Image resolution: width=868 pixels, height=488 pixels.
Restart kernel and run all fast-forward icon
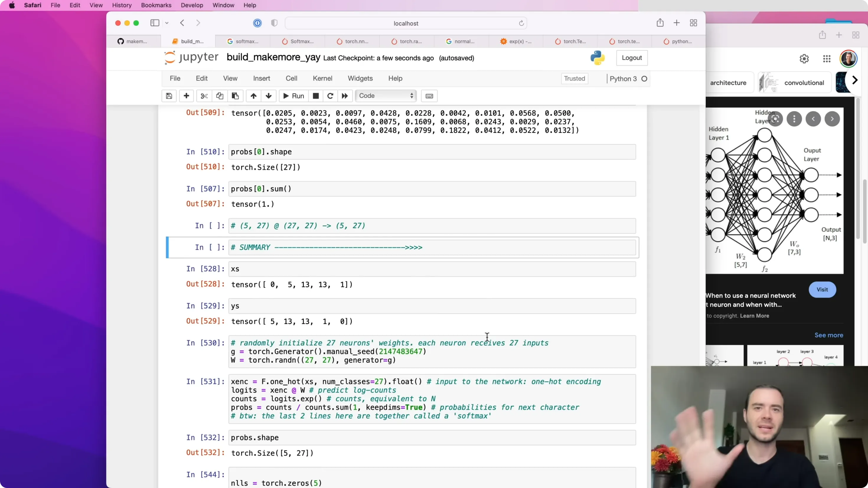coord(345,96)
